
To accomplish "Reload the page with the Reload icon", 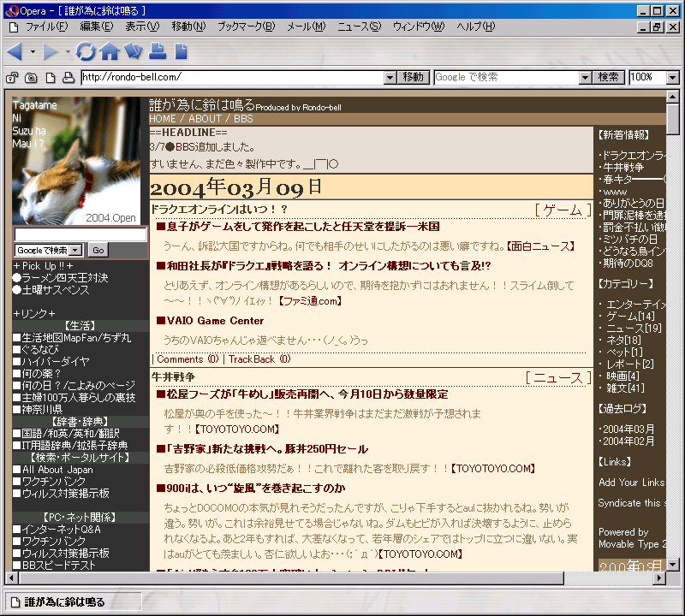I will [86, 51].
